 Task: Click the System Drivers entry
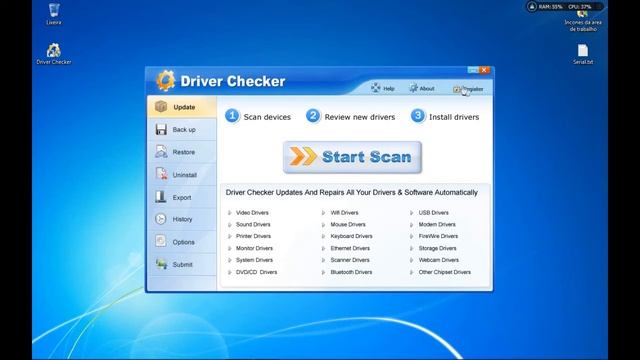(254, 260)
